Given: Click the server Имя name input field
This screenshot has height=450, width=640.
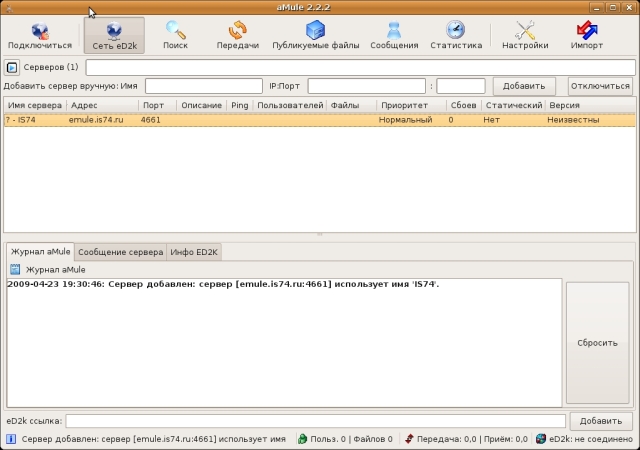Looking at the screenshot, I should click(x=203, y=86).
